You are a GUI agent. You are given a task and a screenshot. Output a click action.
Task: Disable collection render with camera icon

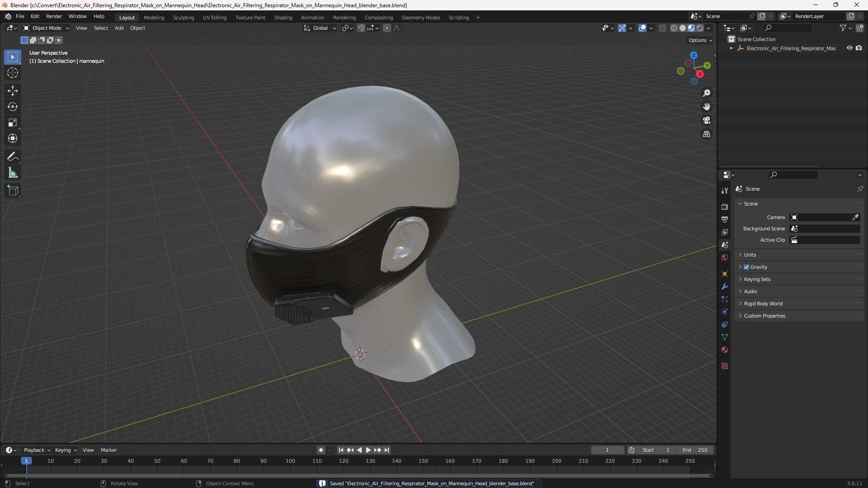(x=859, y=48)
